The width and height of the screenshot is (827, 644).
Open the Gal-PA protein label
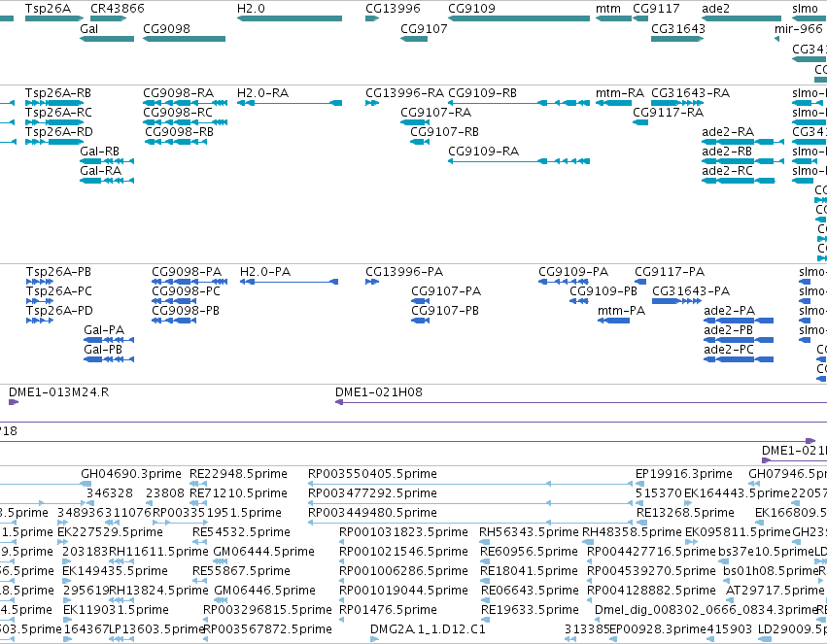[104, 330]
